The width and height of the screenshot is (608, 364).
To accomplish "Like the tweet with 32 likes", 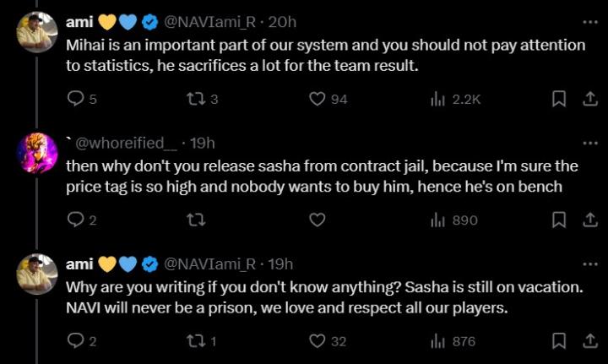I will 318,341.
